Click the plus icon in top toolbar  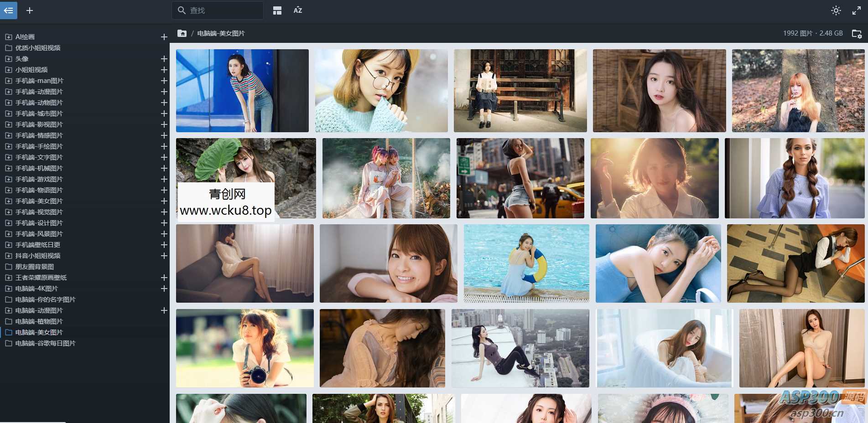30,10
